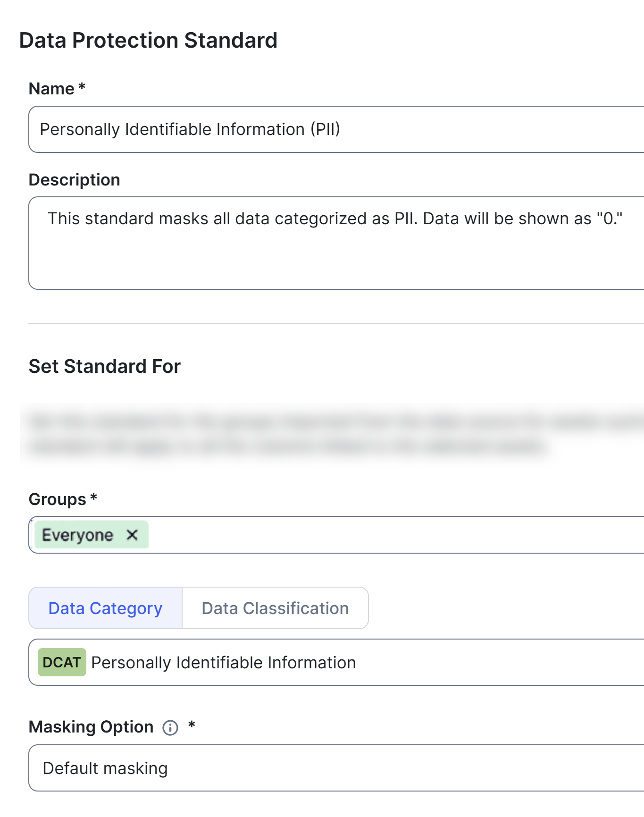Click the DCAT category badge
The width and height of the screenshot is (644, 817).
61,662
